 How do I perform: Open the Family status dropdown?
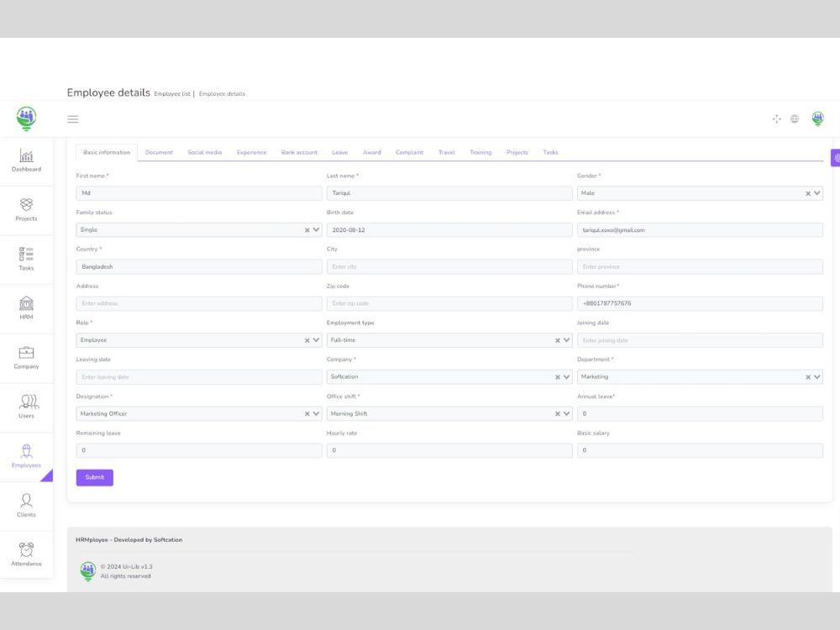click(317, 229)
